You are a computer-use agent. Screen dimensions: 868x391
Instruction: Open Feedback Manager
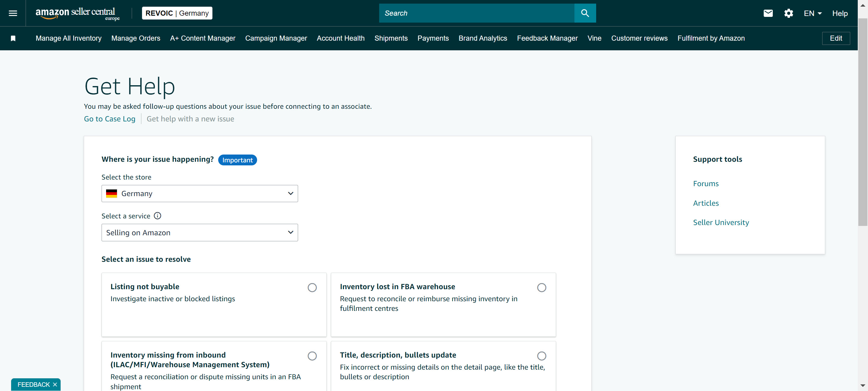click(x=547, y=38)
